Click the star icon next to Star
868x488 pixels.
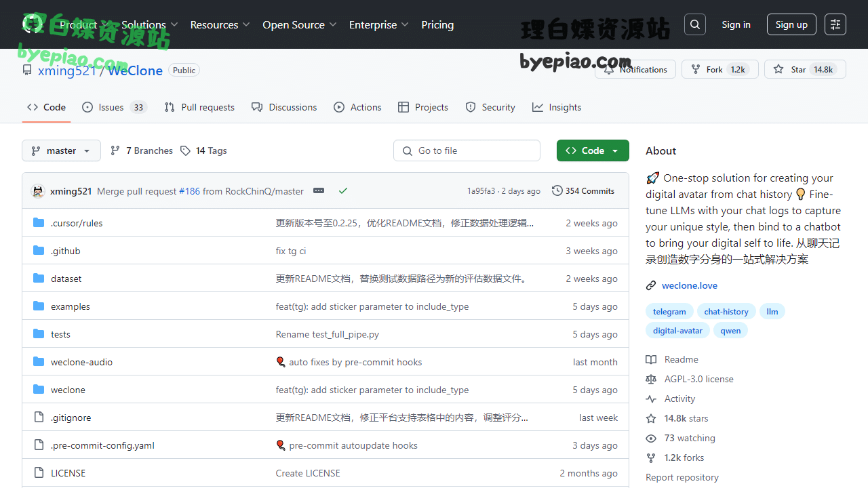pos(778,69)
